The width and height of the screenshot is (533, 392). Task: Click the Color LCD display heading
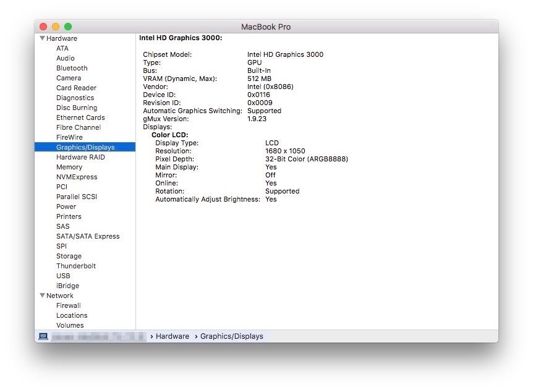(x=169, y=135)
